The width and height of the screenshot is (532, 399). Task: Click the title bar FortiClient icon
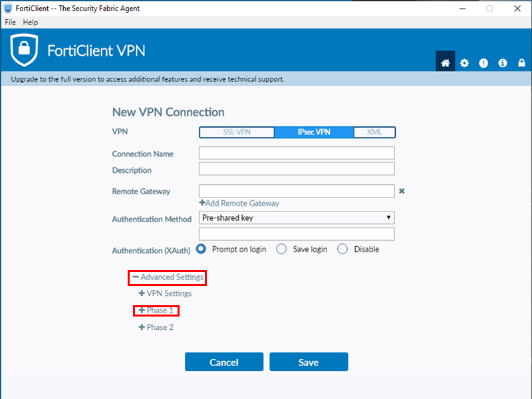click(8, 8)
